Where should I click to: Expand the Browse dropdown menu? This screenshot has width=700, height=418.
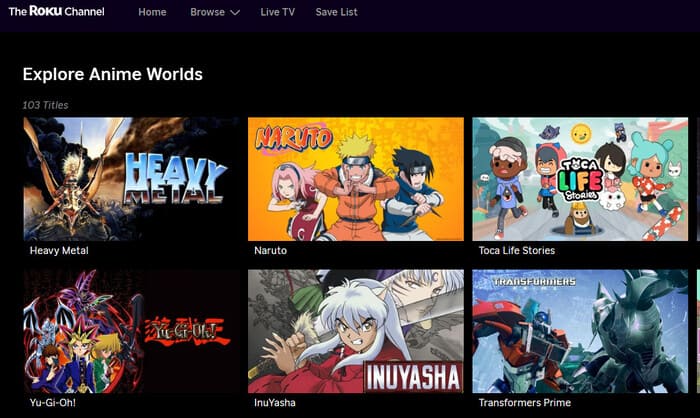(215, 12)
